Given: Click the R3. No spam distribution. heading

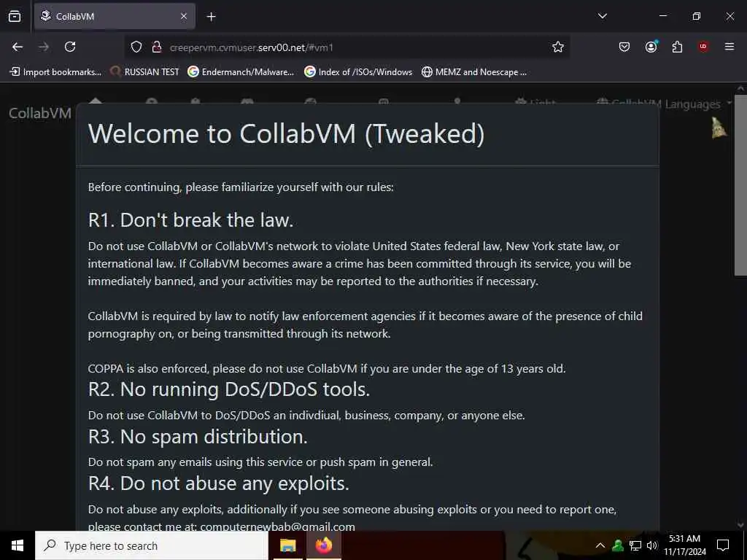Looking at the screenshot, I should click(x=198, y=437).
